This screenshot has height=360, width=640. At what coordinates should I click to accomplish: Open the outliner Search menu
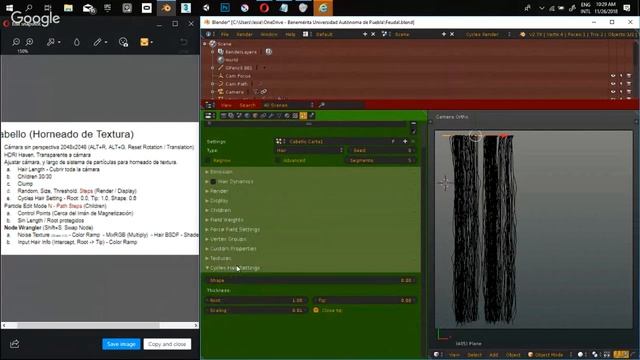247,105
